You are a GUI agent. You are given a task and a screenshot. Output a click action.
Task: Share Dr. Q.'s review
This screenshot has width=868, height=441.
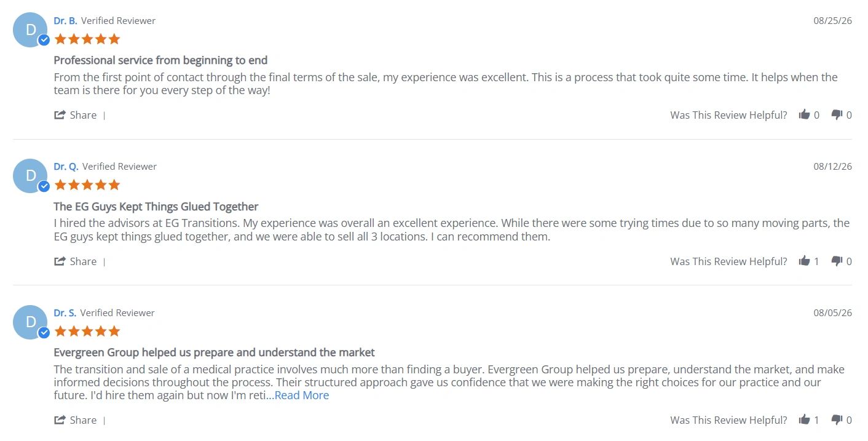[76, 261]
